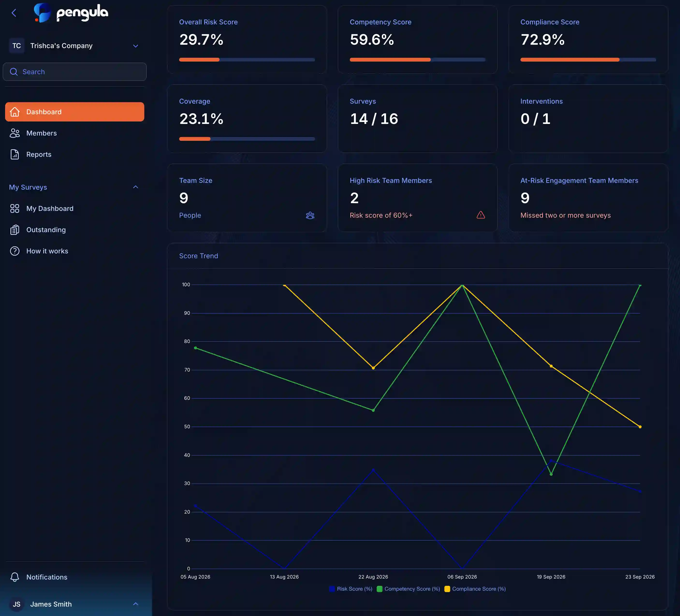Click the warning triangle in High Risk card
680x616 pixels.
481,215
